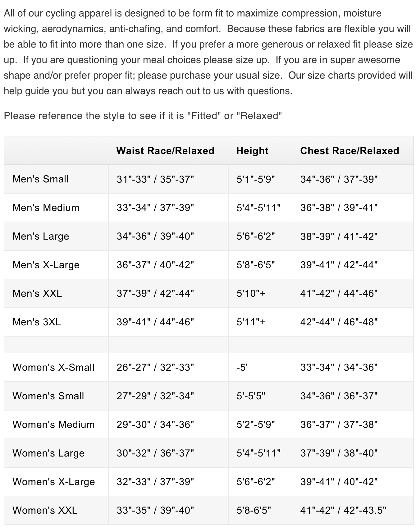Click the Chest Race/Relaxed column header
This screenshot has width=420, height=528.
(x=349, y=151)
